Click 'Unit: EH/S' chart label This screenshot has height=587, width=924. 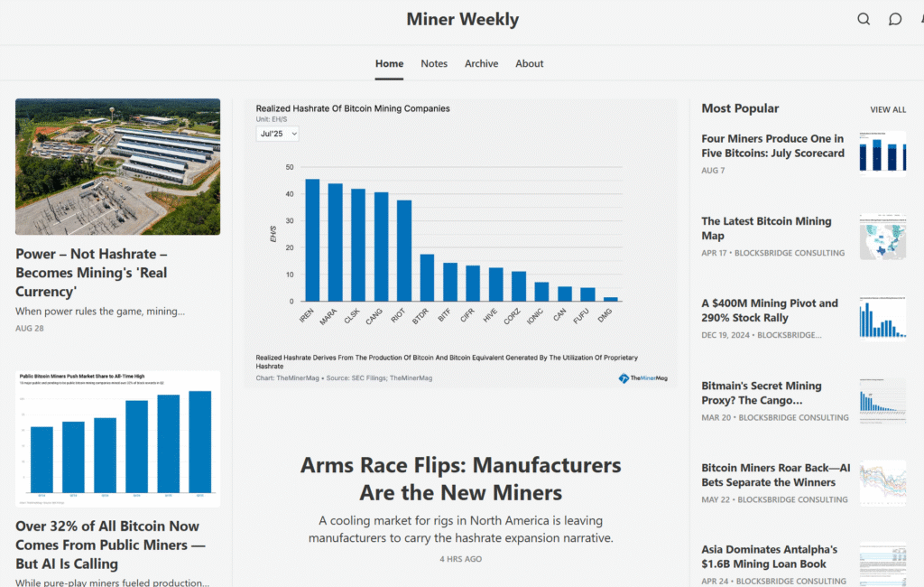tap(272, 119)
